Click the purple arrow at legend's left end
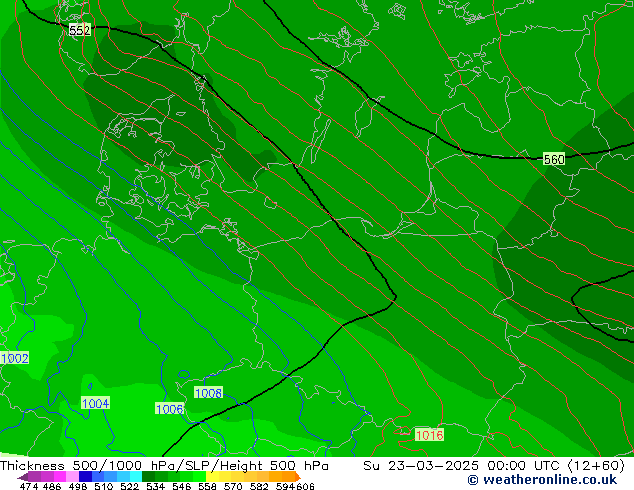This screenshot has width=634, height=490. pos(23,477)
